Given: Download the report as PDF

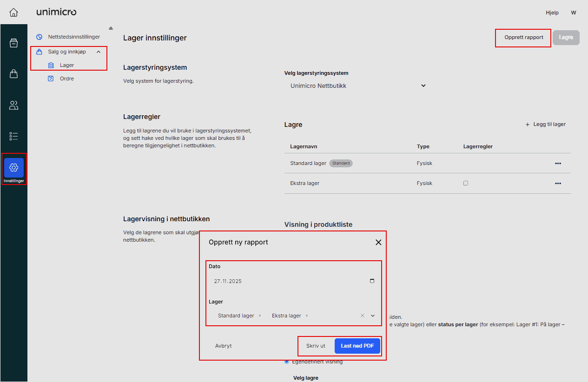Looking at the screenshot, I should click(357, 346).
